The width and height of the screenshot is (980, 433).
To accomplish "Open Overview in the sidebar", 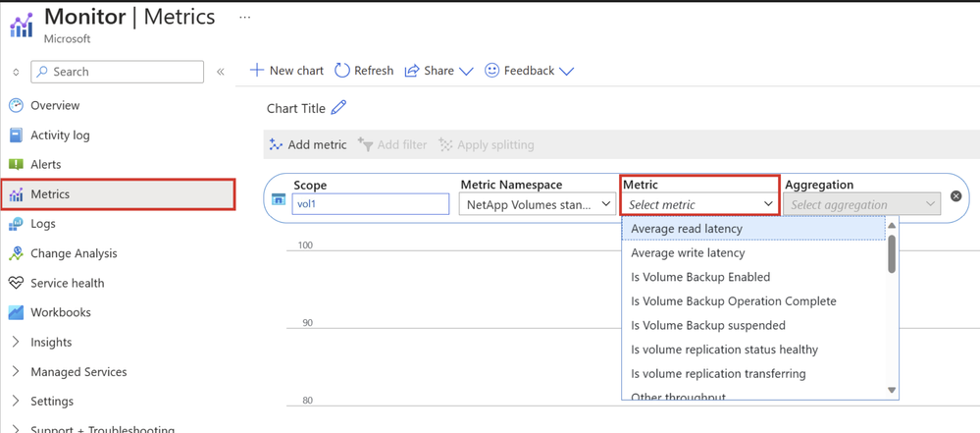I will [55, 105].
